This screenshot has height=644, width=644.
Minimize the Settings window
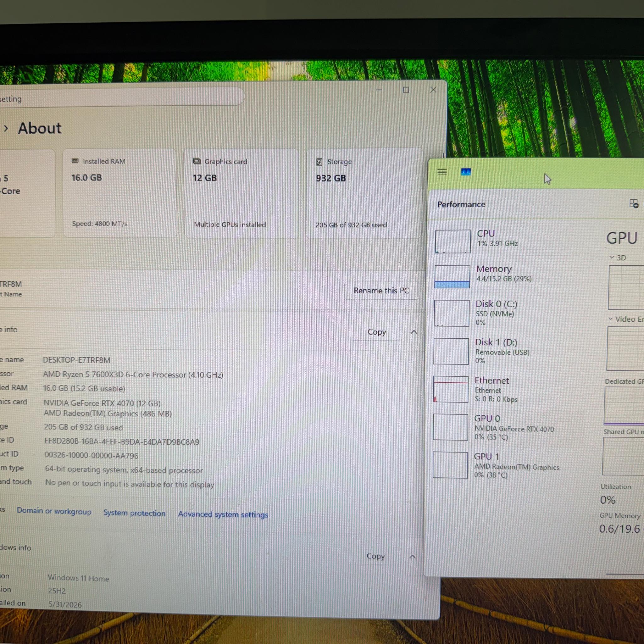tap(379, 90)
